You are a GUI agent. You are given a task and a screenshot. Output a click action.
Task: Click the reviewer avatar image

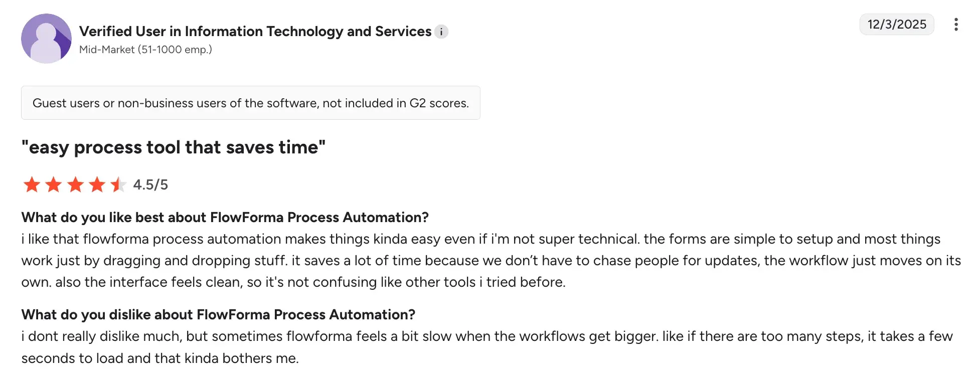[46, 38]
